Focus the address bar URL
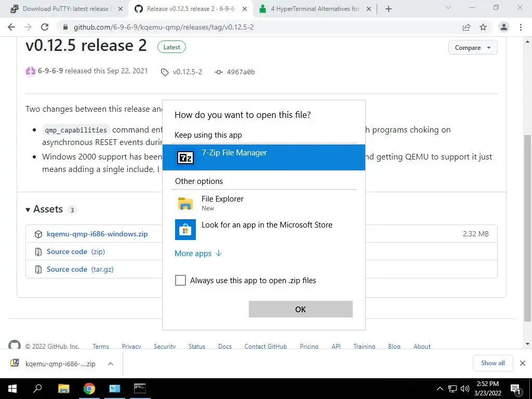Screen dimensions: 532x399 pos(164,27)
